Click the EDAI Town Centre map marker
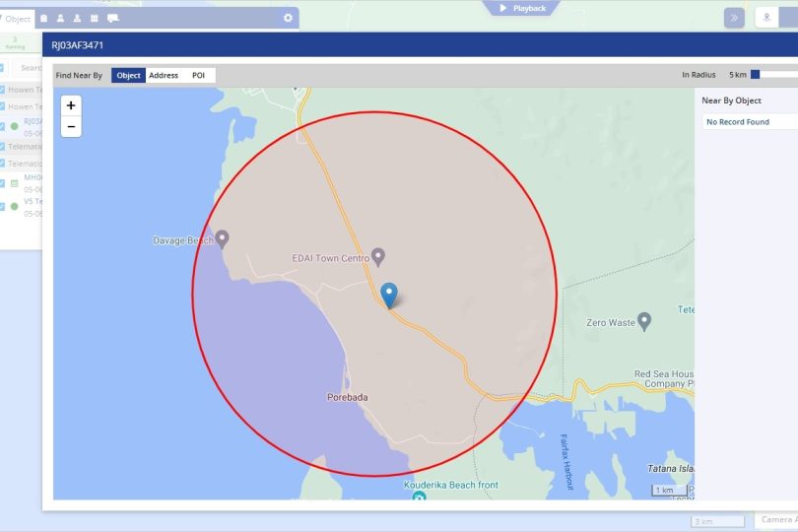 (x=378, y=257)
